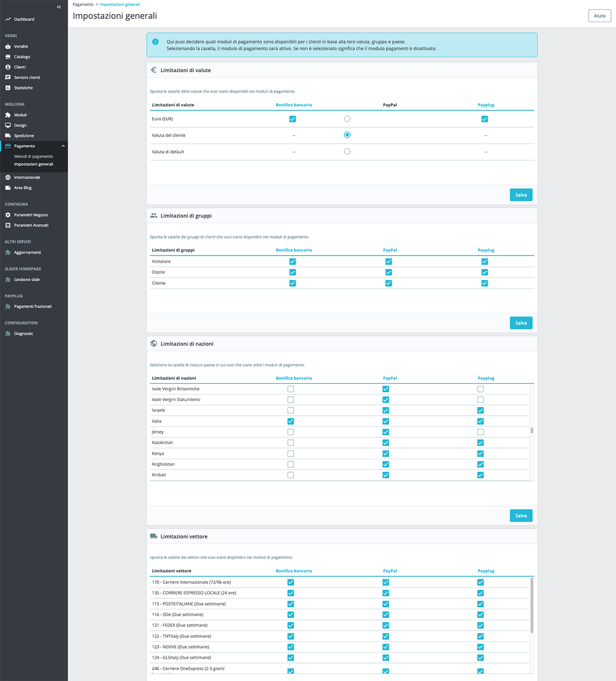616x681 pixels.
Task: Enable Bonifico bancario for Israele
Action: tap(291, 410)
